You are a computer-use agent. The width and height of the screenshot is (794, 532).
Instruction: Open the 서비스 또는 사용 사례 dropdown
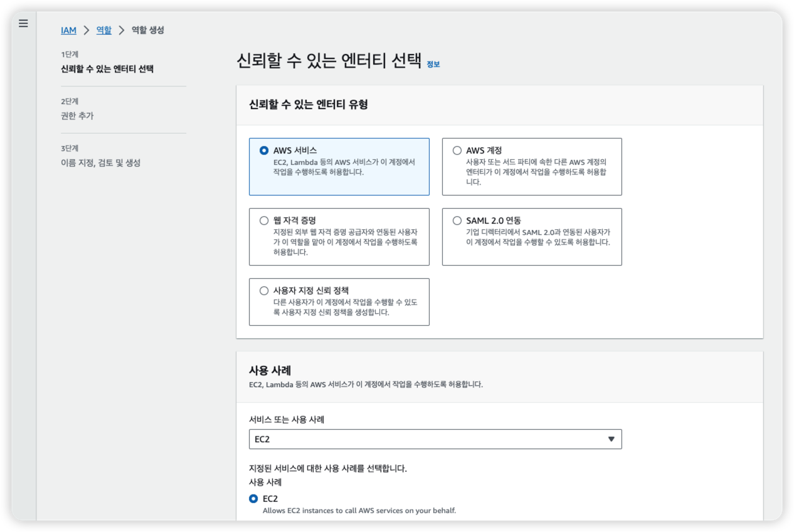pos(435,439)
